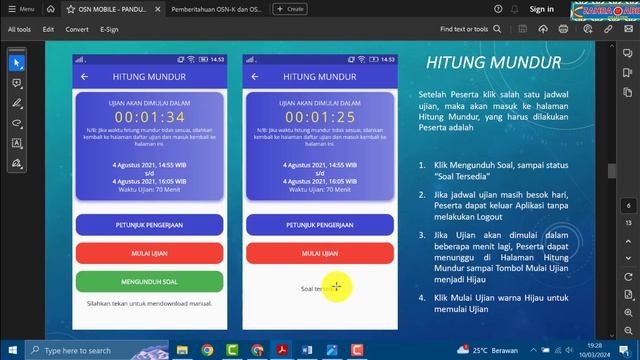The width and height of the screenshot is (640, 360).
Task: Open the Acrobat Menu button
Action: pos(21,9)
